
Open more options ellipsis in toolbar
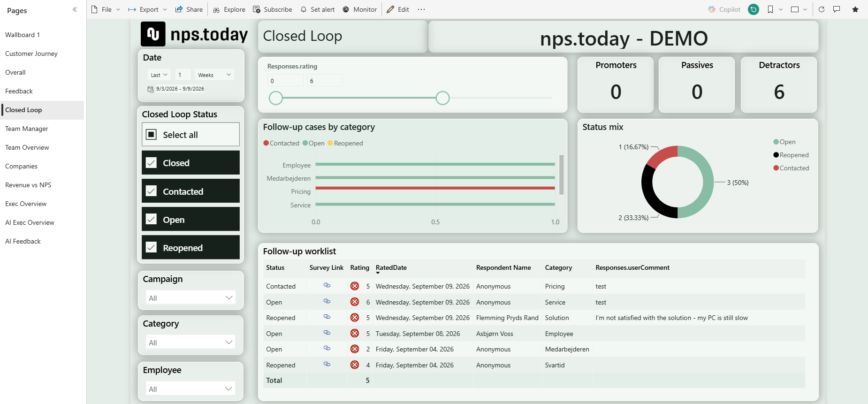point(421,9)
